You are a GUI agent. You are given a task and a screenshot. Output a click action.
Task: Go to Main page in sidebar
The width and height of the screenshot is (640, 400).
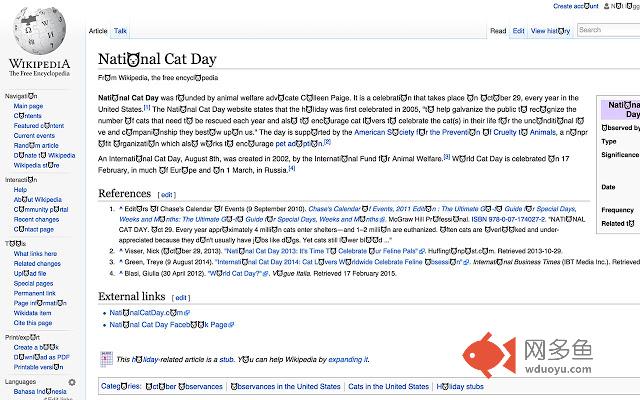tap(28, 106)
